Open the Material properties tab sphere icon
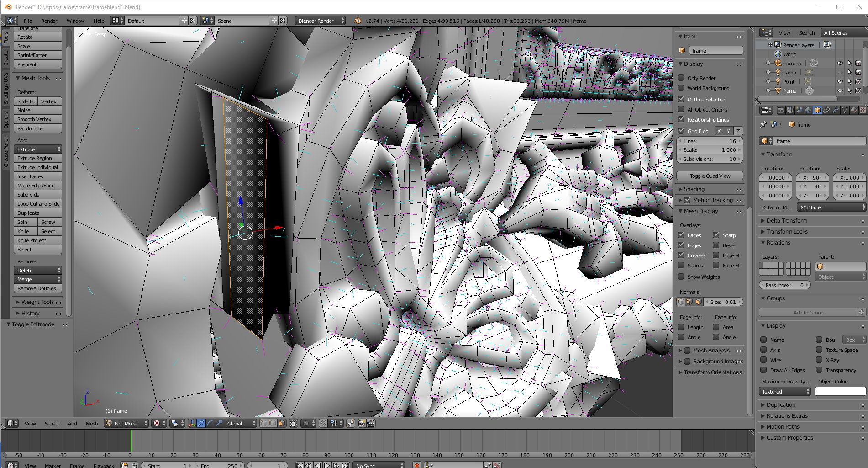 click(x=854, y=110)
